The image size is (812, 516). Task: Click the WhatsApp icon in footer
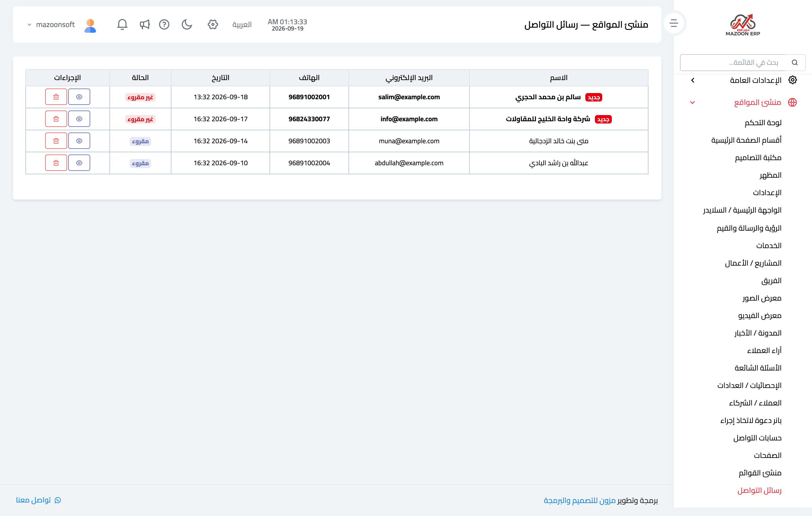tap(58, 500)
